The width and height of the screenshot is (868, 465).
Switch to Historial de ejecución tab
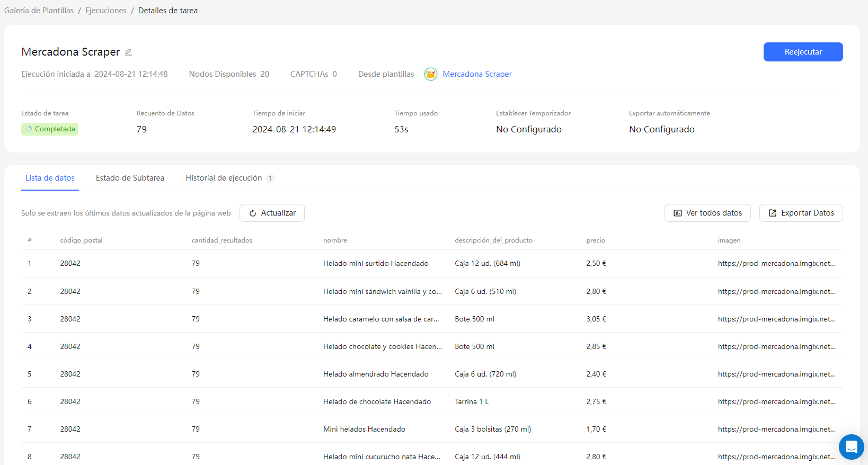224,178
